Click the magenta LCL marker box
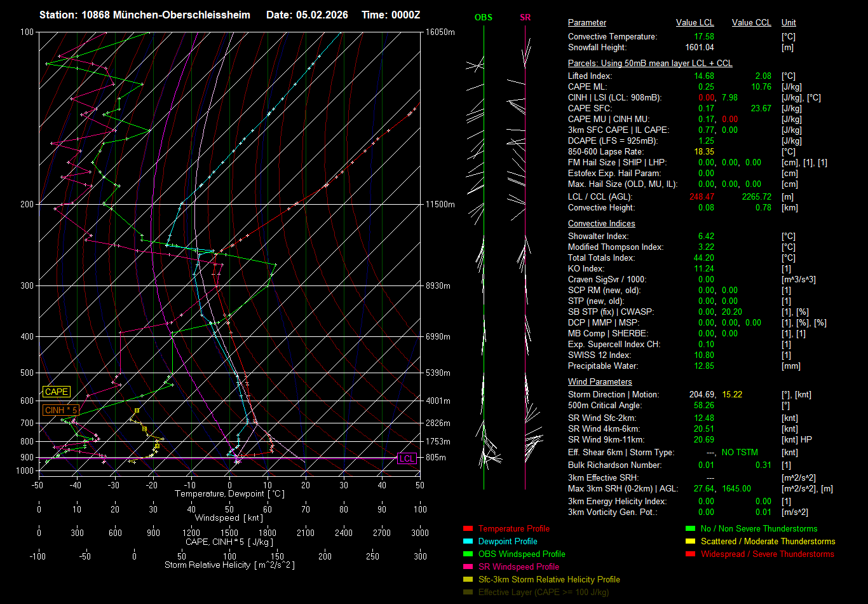868x604 pixels. pyautogui.click(x=407, y=458)
